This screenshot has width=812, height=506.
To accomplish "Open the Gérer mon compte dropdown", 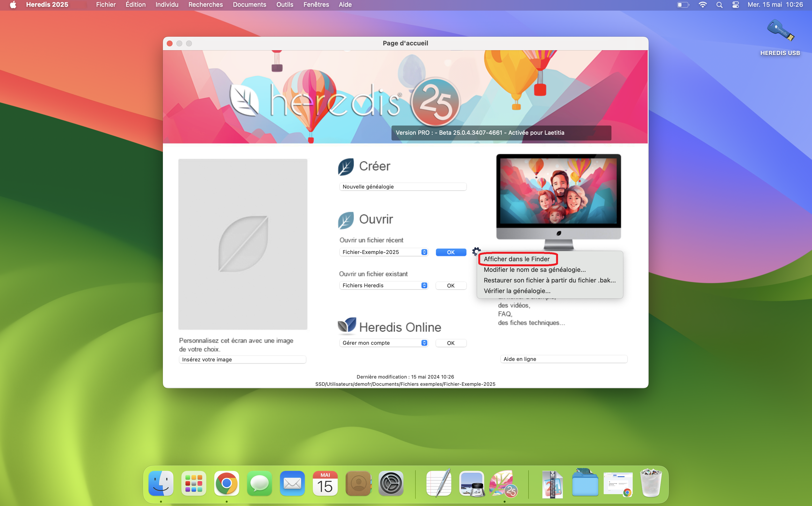I will pyautogui.click(x=384, y=343).
